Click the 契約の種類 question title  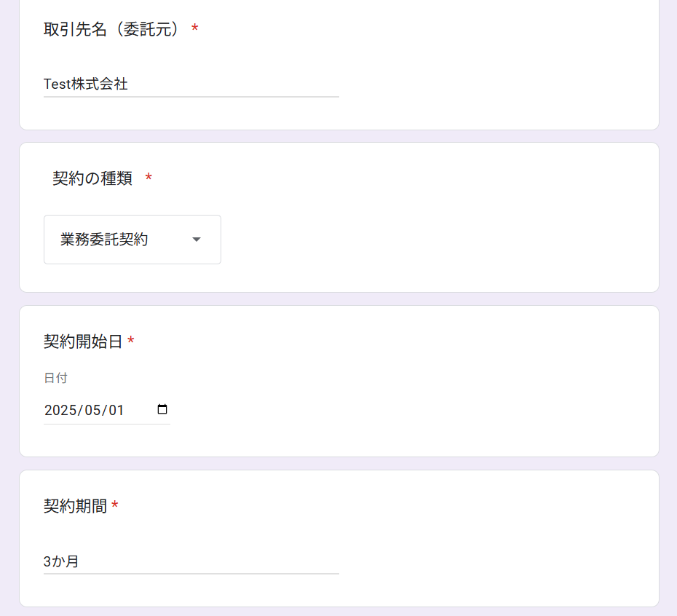[92, 178]
